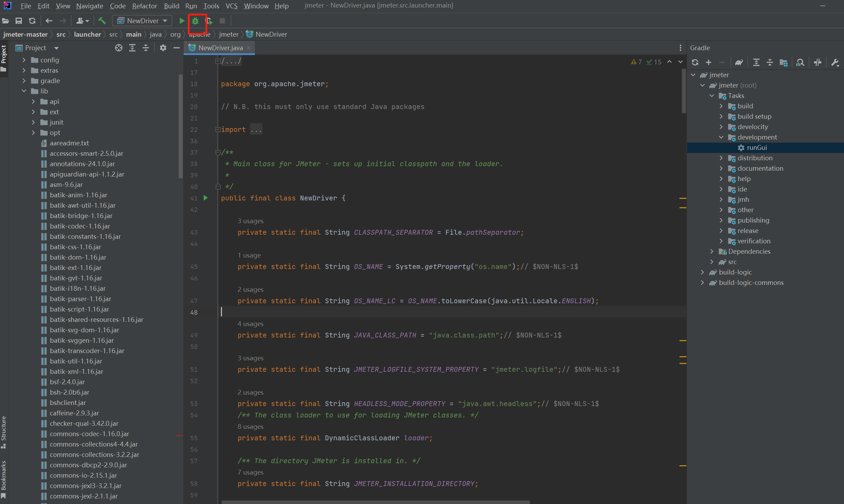This screenshot has height=504, width=844.
Task: Toggle Gradle offline mode icon
Action: coord(818,62)
